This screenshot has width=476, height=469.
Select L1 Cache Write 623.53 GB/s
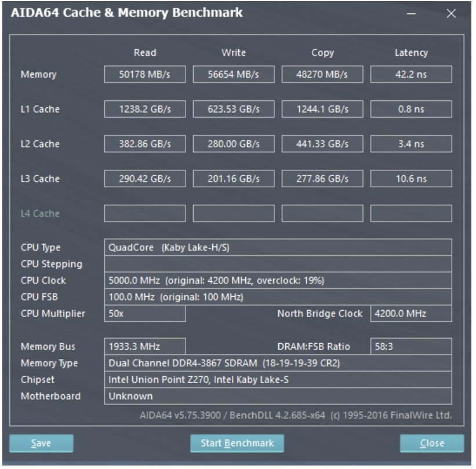pyautogui.click(x=234, y=109)
